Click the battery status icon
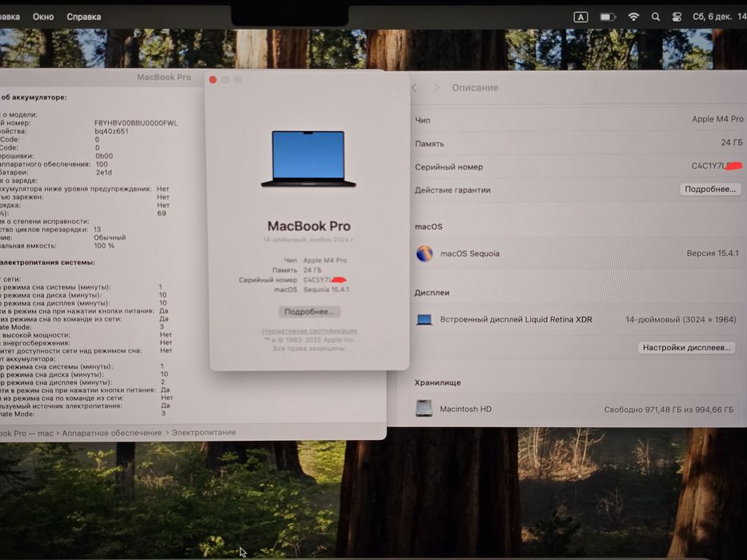The height and width of the screenshot is (560, 747). coord(608,17)
